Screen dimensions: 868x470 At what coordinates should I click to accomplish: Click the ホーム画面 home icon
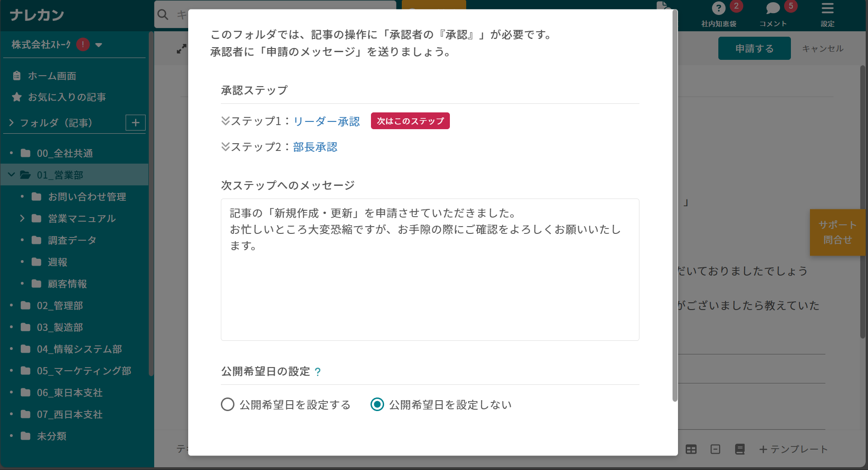click(x=17, y=76)
